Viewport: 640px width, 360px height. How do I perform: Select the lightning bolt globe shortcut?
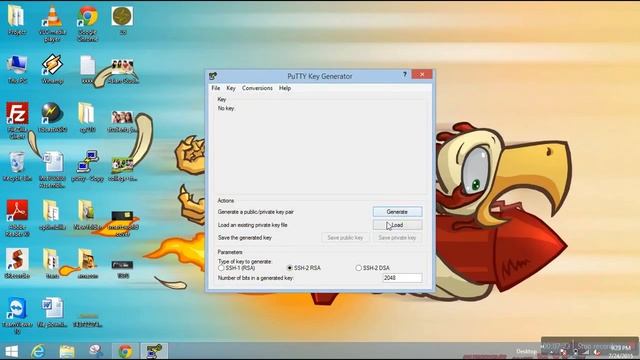click(52, 118)
